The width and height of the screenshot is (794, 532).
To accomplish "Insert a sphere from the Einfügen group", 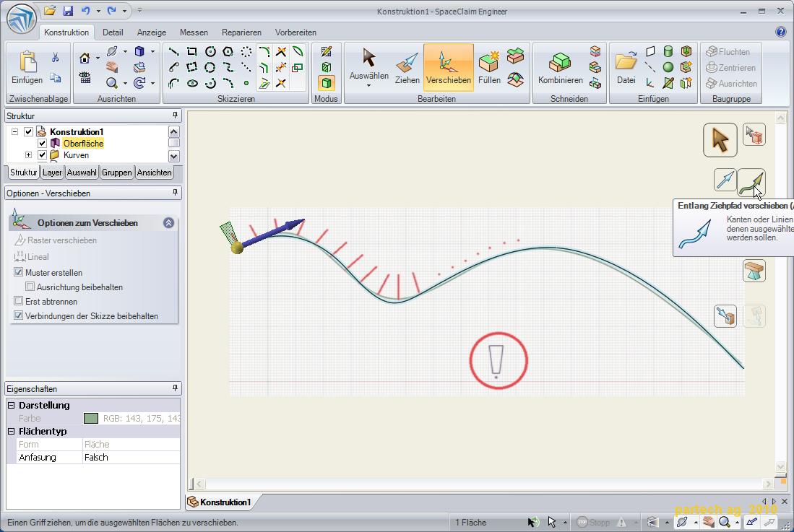I will 668,67.
